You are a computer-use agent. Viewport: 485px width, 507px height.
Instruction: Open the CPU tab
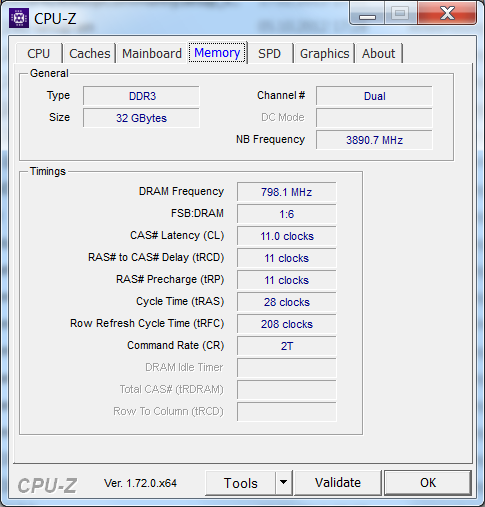coord(39,53)
